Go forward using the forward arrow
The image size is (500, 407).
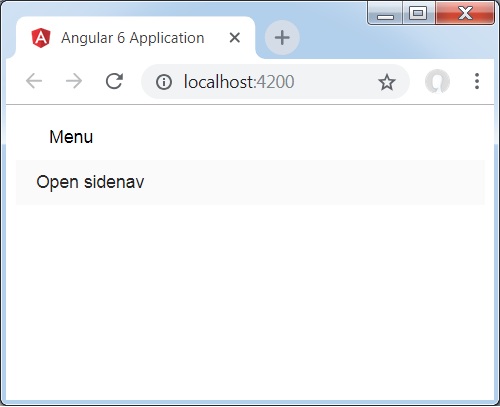point(74,81)
